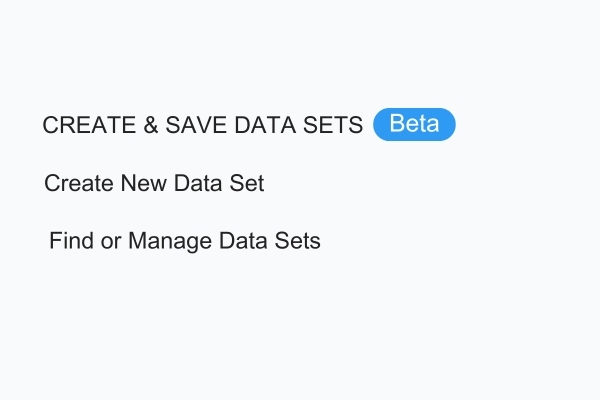Choose the Find or Manage Data Sets option
600x400 pixels.
[x=184, y=241]
